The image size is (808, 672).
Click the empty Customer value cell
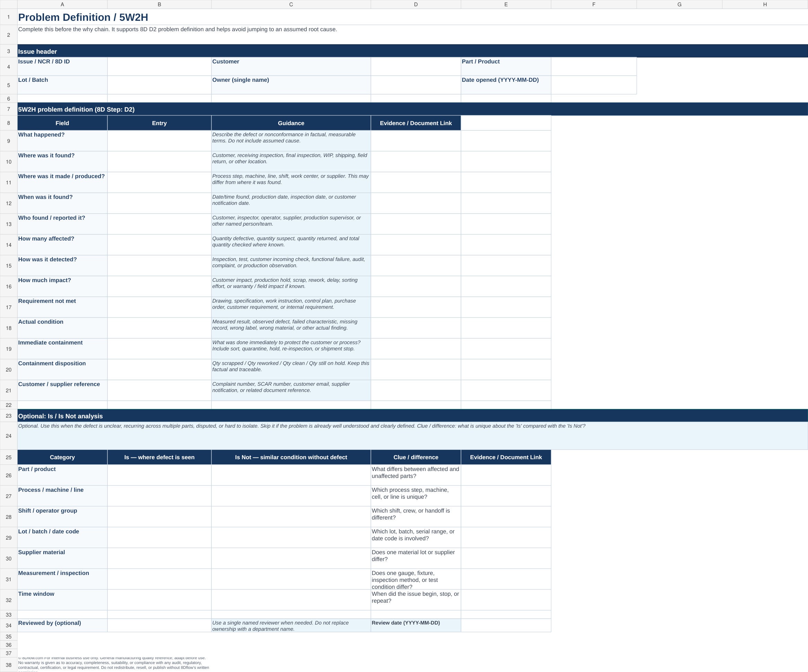point(416,67)
